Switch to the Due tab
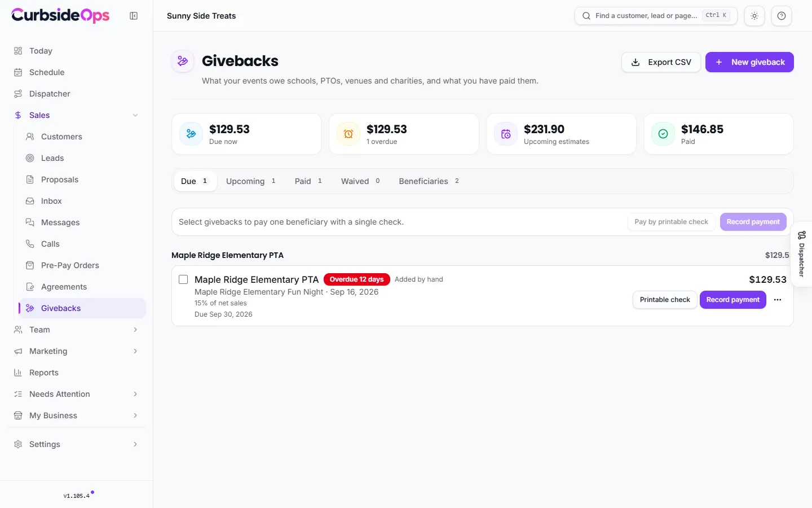 (195, 181)
